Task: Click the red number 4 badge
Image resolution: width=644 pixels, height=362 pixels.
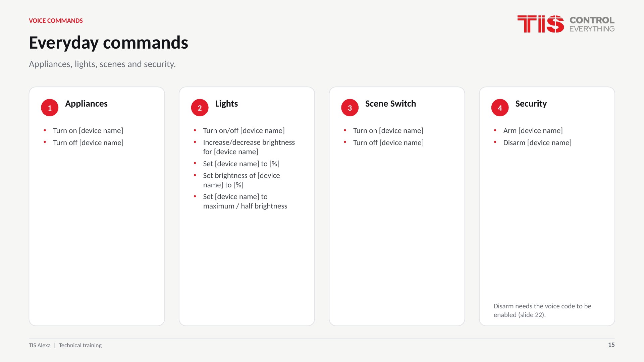Action: coord(500,108)
